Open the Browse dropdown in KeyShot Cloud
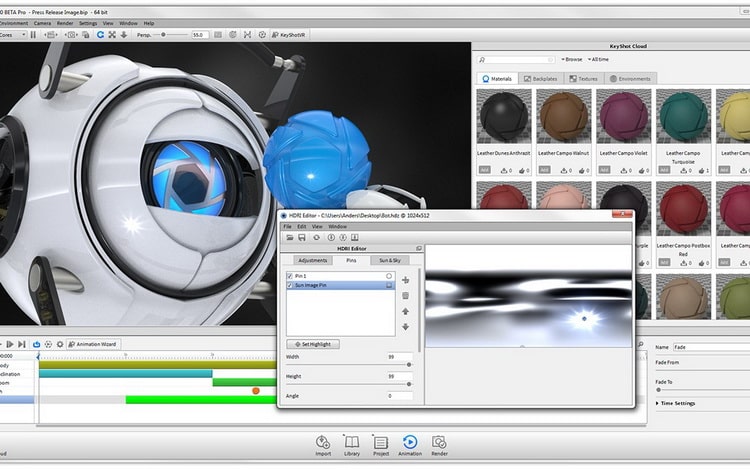This screenshot has height=469, width=750. click(x=570, y=59)
